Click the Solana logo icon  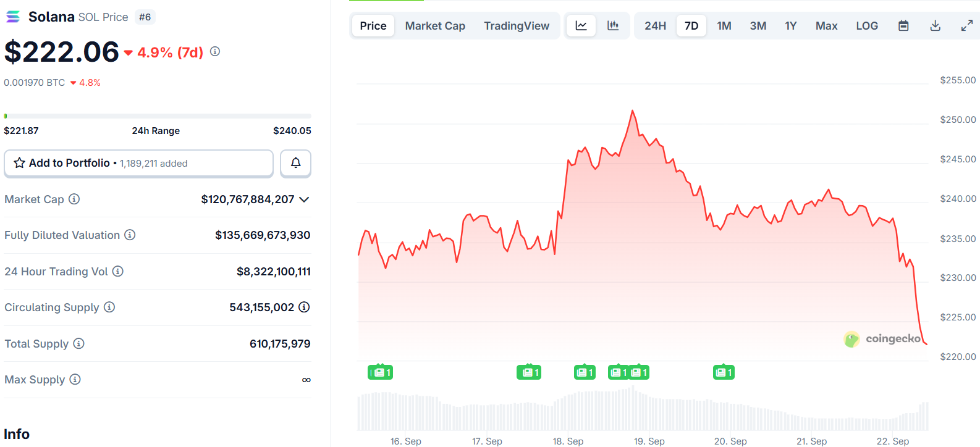pyautogui.click(x=12, y=17)
